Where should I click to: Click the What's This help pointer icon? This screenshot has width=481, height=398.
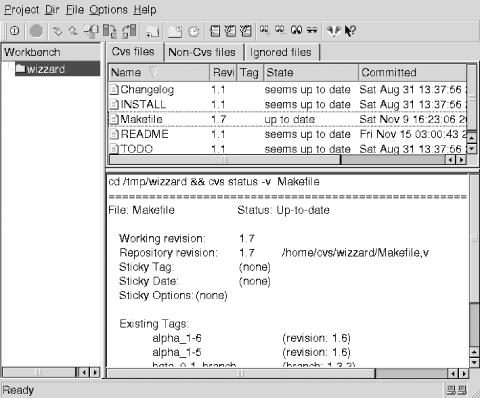tap(350, 31)
